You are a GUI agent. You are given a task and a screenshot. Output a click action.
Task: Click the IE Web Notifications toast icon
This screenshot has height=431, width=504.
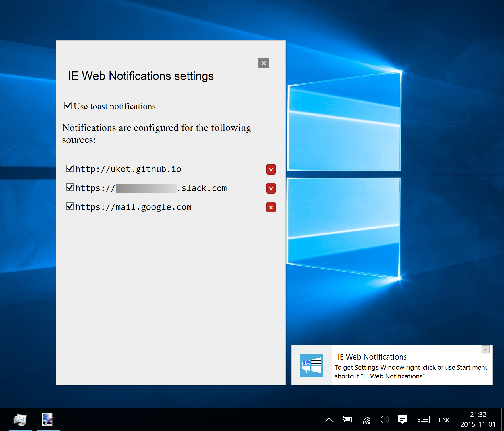(x=312, y=365)
